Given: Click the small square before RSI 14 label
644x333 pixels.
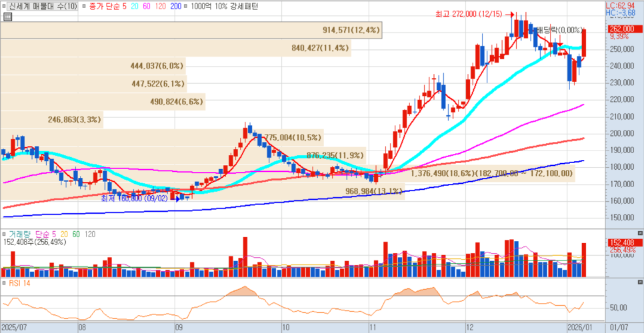Looking at the screenshot, I should tap(4, 283).
